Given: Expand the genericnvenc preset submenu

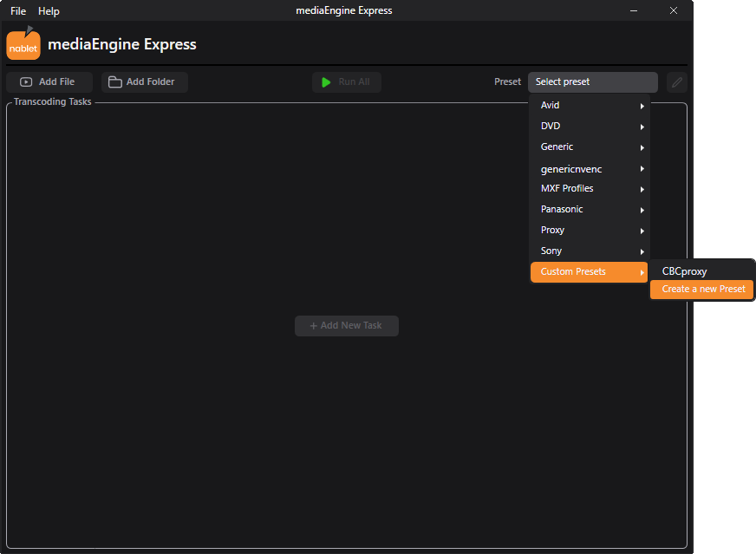Looking at the screenshot, I should tap(590, 169).
